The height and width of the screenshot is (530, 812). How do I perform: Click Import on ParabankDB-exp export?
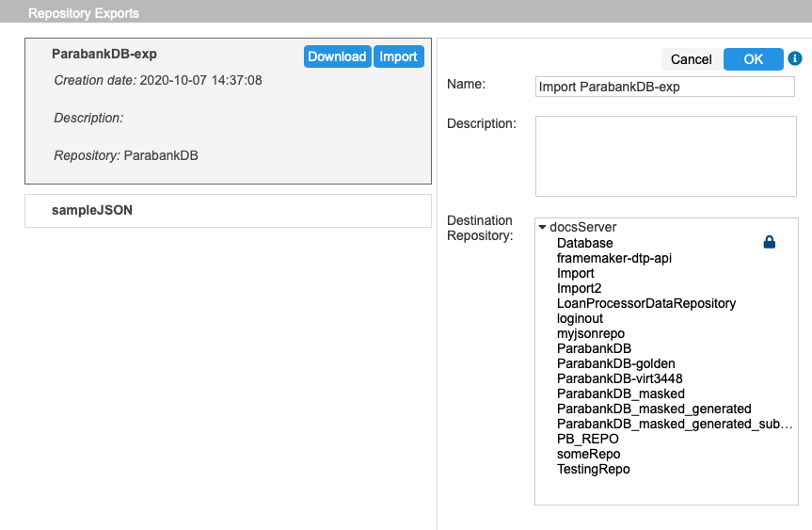(x=398, y=56)
